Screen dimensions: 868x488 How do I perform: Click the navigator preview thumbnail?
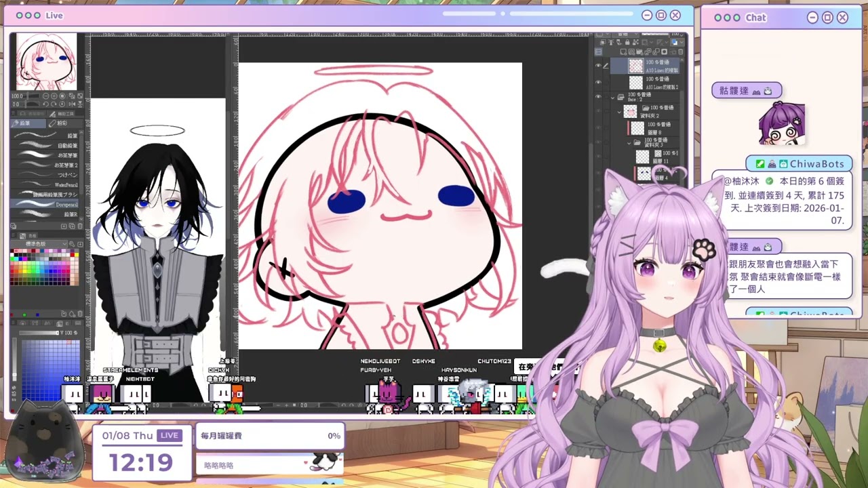coord(46,62)
